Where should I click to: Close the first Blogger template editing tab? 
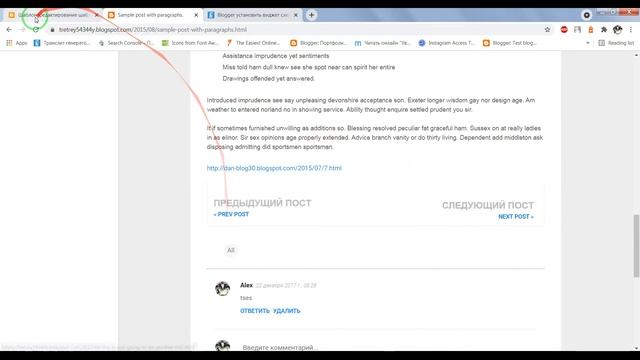coord(97,15)
